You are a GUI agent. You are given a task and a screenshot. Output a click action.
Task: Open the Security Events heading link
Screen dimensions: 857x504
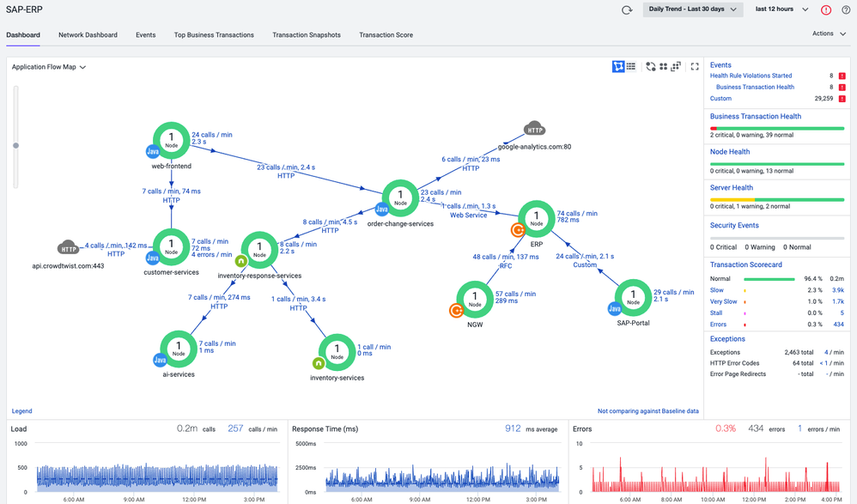click(734, 225)
